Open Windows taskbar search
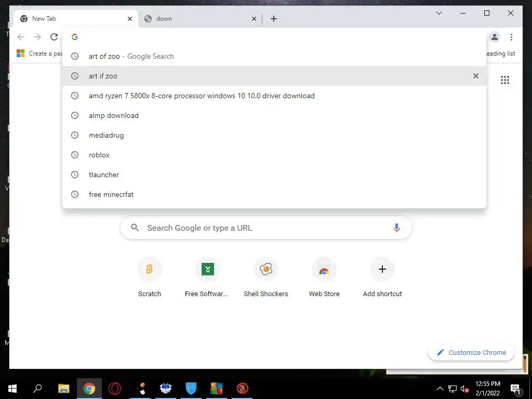532x399 pixels. point(37,389)
